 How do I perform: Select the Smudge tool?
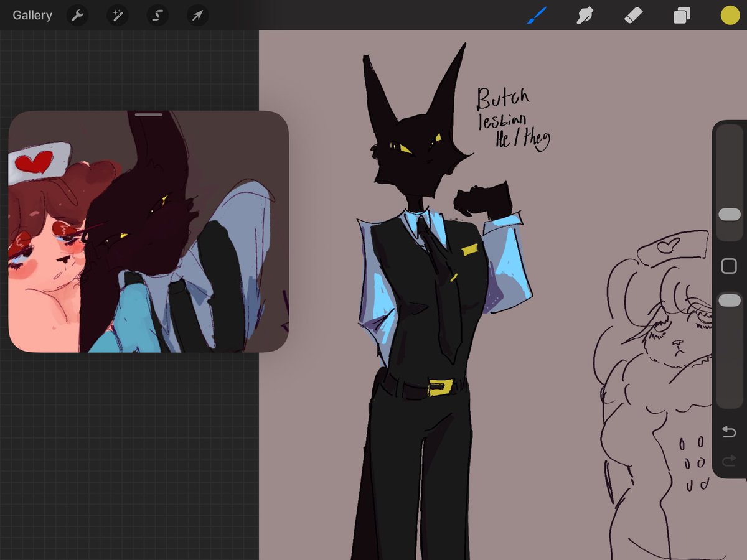(x=585, y=16)
